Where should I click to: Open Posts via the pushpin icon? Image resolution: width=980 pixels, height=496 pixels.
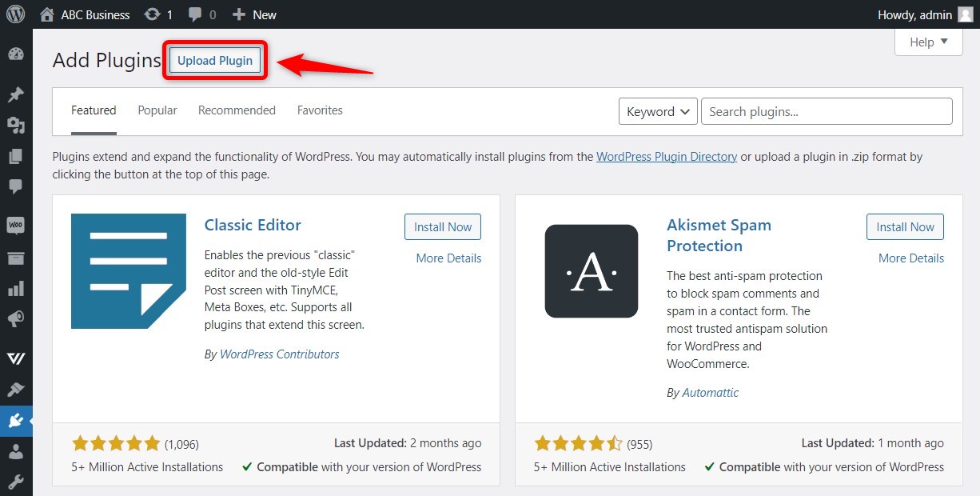pos(16,95)
